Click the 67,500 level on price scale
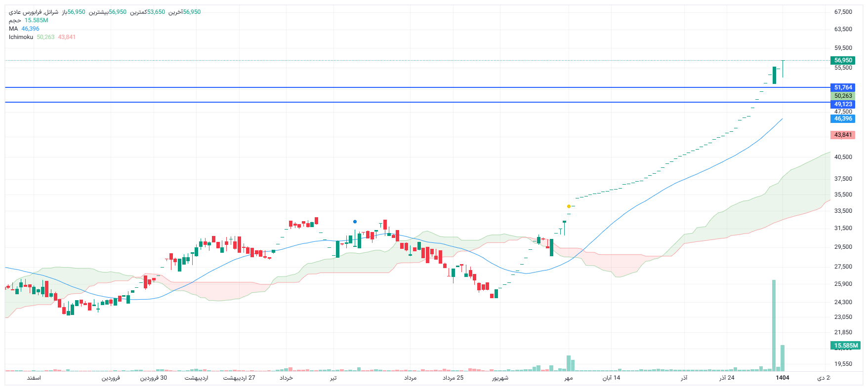This screenshot has height=390, width=868. (843, 12)
